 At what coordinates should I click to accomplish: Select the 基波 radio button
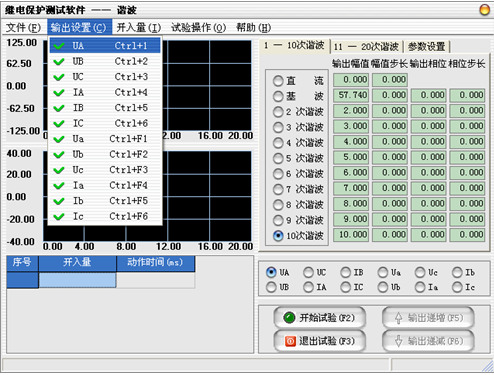click(x=278, y=96)
